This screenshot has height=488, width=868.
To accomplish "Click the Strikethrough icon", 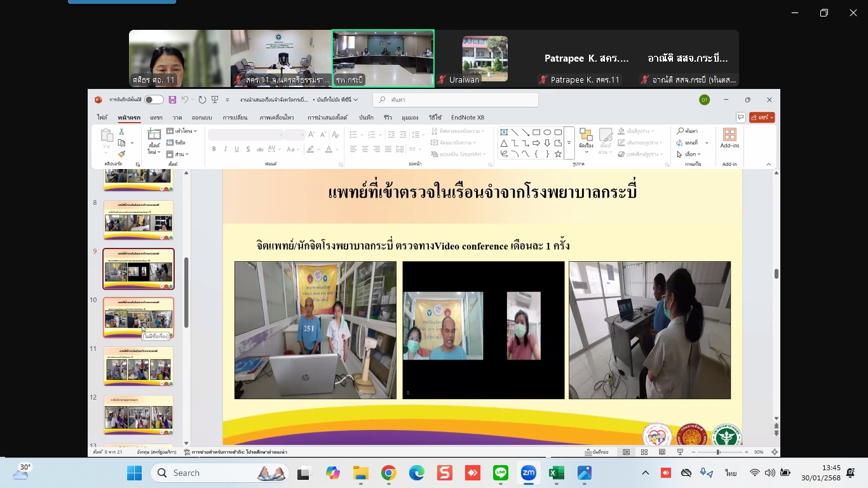I will (x=261, y=149).
